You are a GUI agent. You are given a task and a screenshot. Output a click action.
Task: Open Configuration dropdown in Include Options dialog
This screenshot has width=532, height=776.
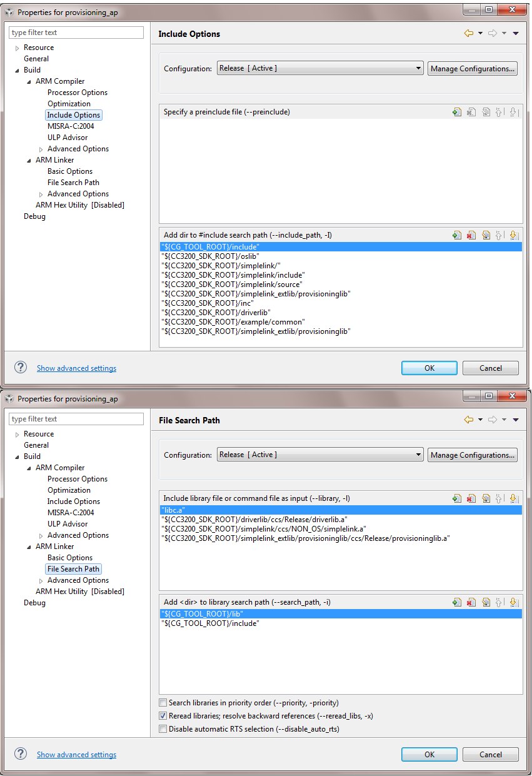[320, 68]
